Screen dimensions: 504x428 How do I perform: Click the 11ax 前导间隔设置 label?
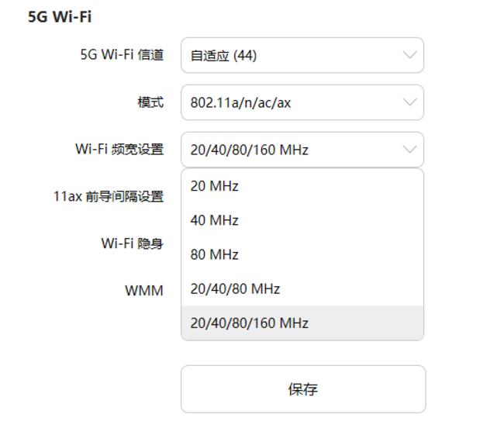point(109,197)
